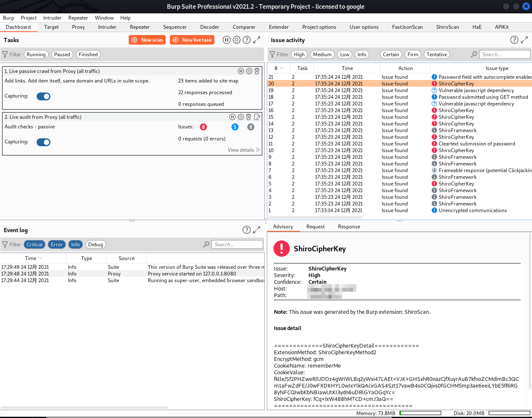The height and width of the screenshot is (418, 532).
Task: Delete the Live audit from Proxy task
Action: (249, 117)
